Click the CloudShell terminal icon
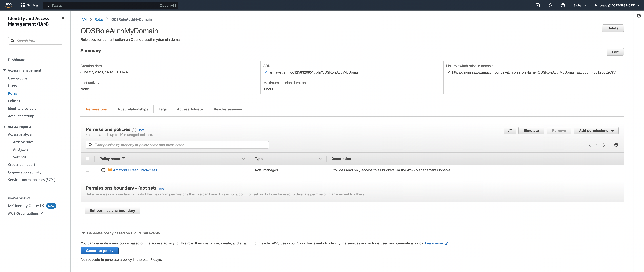This screenshot has width=644, height=272. pos(537,5)
